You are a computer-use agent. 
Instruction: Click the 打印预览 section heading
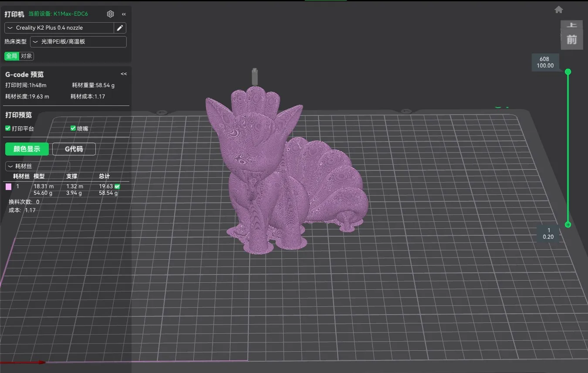click(x=18, y=115)
